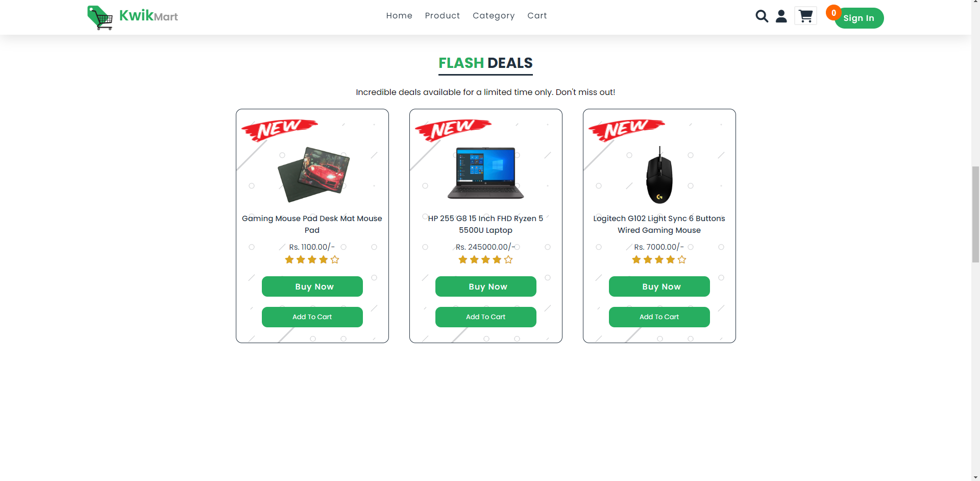Image resolution: width=980 pixels, height=481 pixels.
Task: Buy Now the Logitech G102 mouse
Action: coord(659,286)
